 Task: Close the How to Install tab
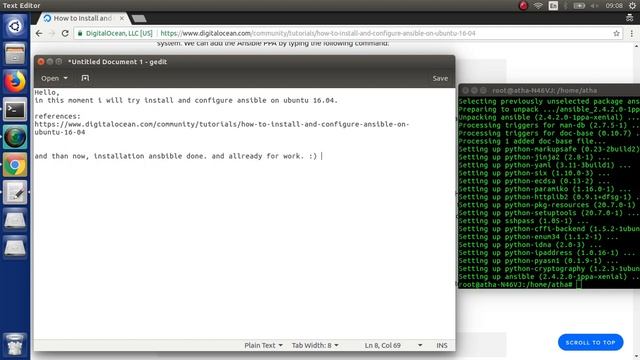coord(122,18)
